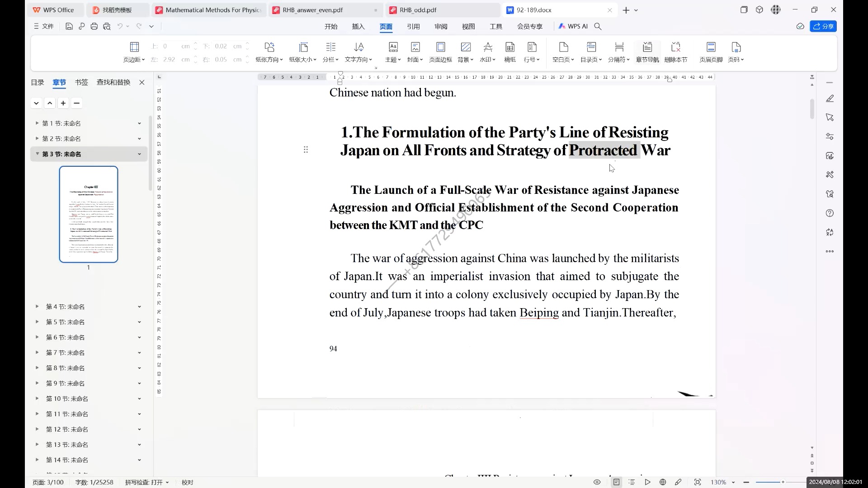This screenshot has width=868, height=488.
Task: Insert a 空白页 blank page
Action: (x=563, y=52)
